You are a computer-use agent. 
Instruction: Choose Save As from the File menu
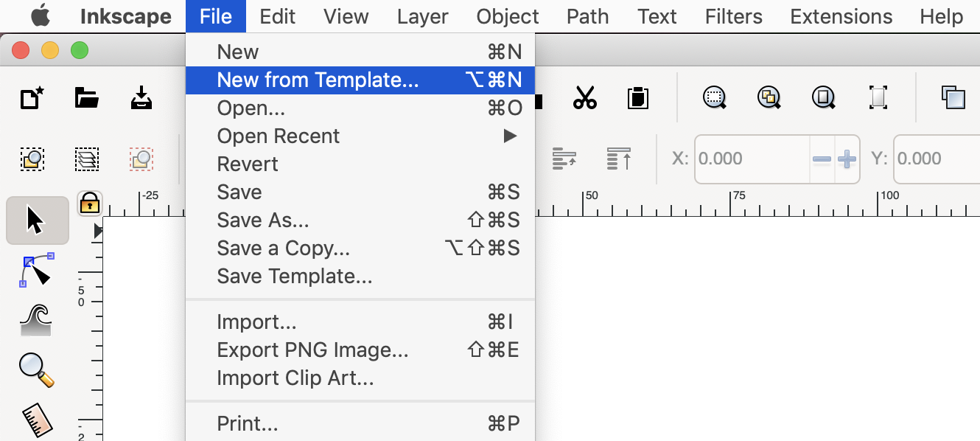[263, 220]
